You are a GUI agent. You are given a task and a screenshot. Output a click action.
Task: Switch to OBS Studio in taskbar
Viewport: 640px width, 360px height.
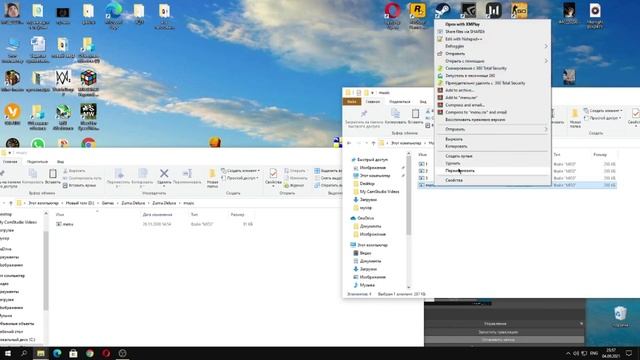point(122,353)
